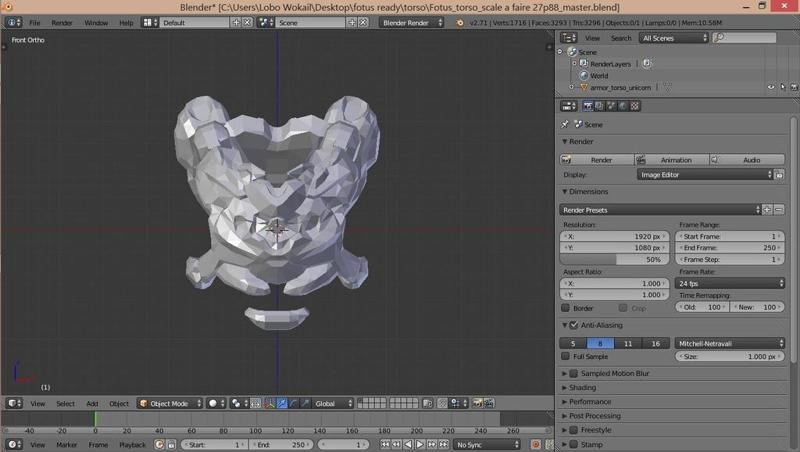Screen dimensions: 800x452
Task: Click the record auto-keyframe button in timeline
Action: (536, 444)
